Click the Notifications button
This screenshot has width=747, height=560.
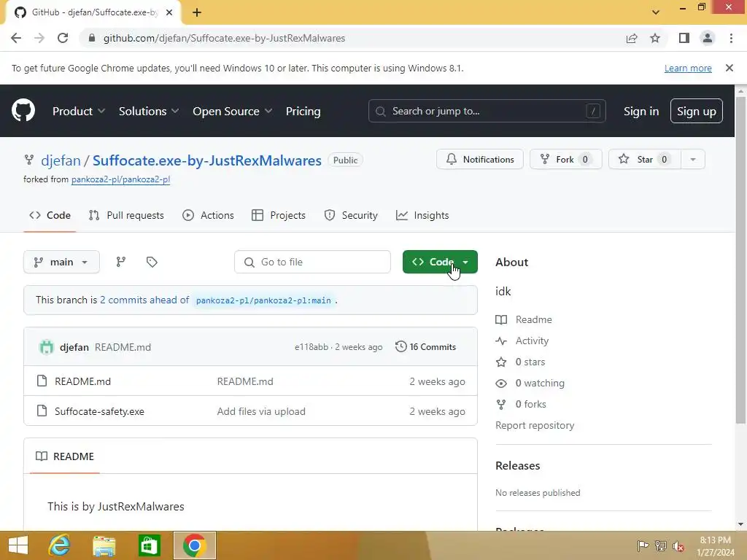480,160
